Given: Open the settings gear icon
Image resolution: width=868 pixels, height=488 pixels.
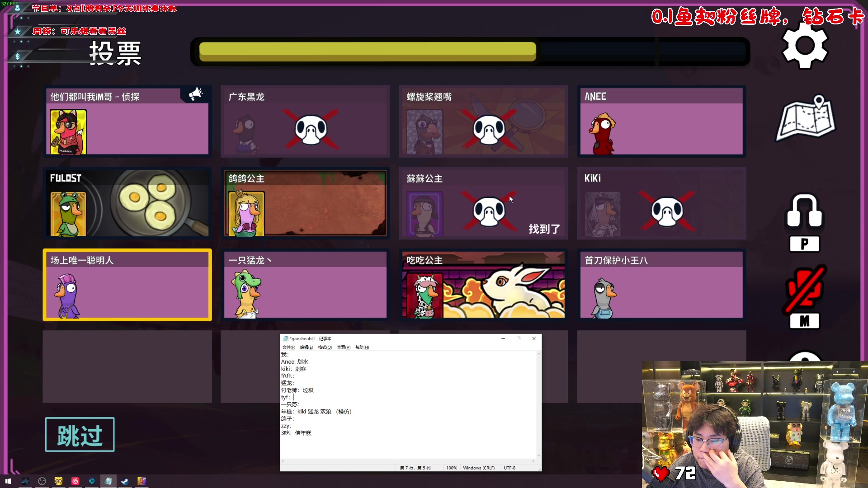Looking at the screenshot, I should [805, 46].
